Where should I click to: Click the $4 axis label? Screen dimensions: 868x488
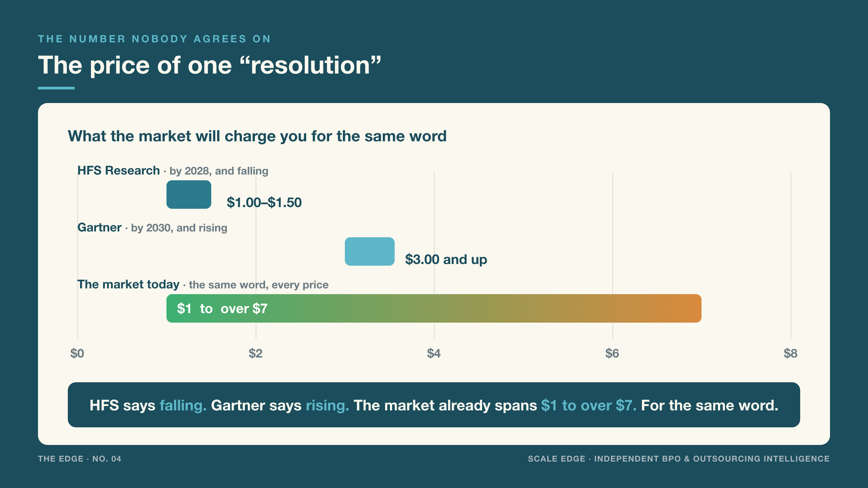pos(434,353)
